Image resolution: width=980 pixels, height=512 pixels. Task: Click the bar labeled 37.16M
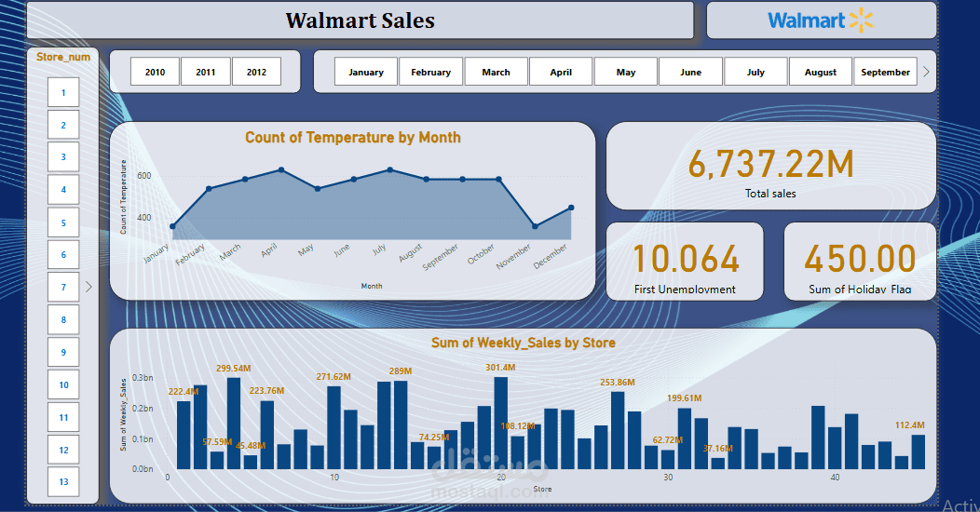pos(718,464)
